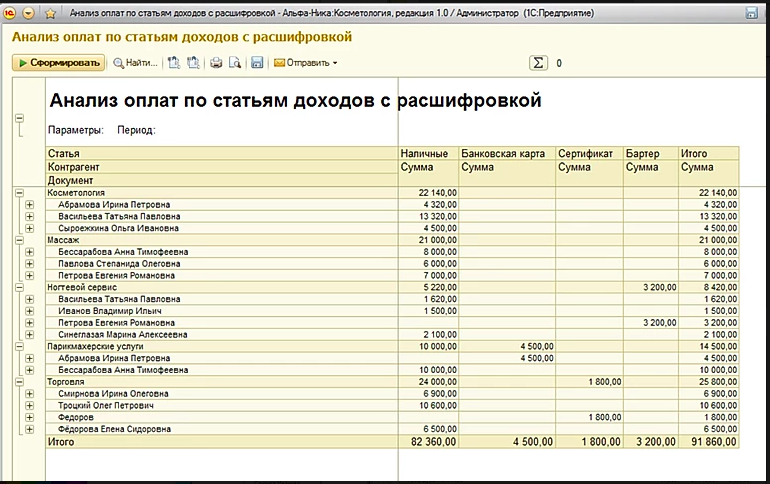Expand Смирнова Ирина Олеговна row
Image resolution: width=770 pixels, height=484 pixels.
29,393
